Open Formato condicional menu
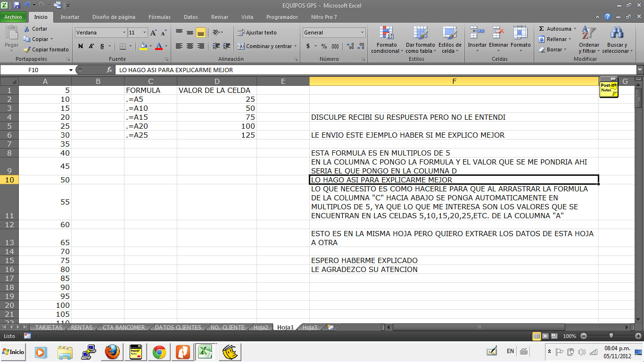Image resolution: width=644 pixels, height=362 pixels. point(387,40)
